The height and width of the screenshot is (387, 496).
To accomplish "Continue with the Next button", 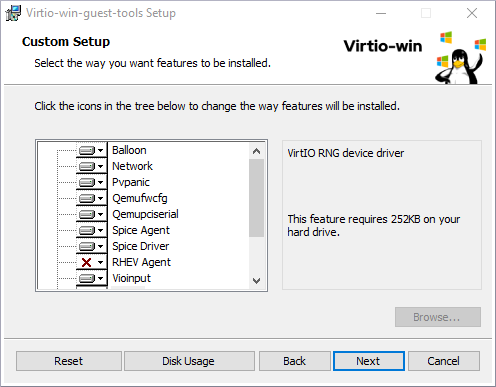I will [369, 361].
